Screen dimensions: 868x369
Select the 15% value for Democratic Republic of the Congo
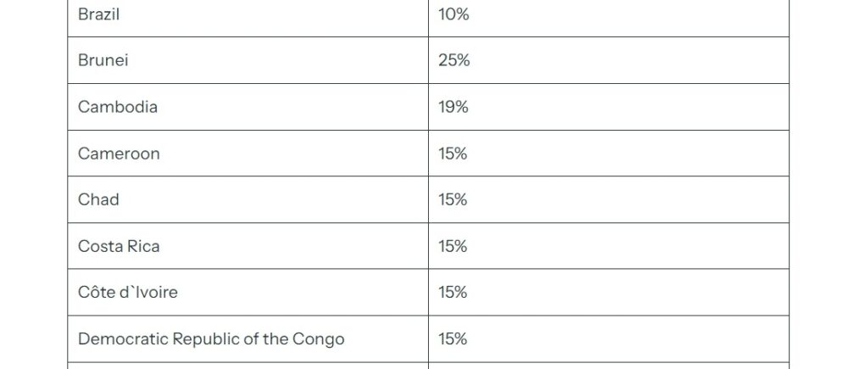click(453, 339)
